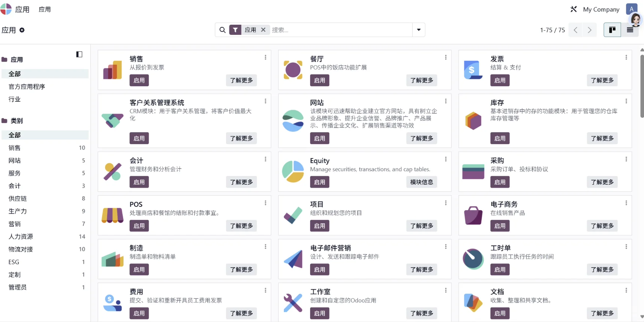This screenshot has width=644, height=322.
Task: Open the Equity card options menu
Action: [x=446, y=159]
